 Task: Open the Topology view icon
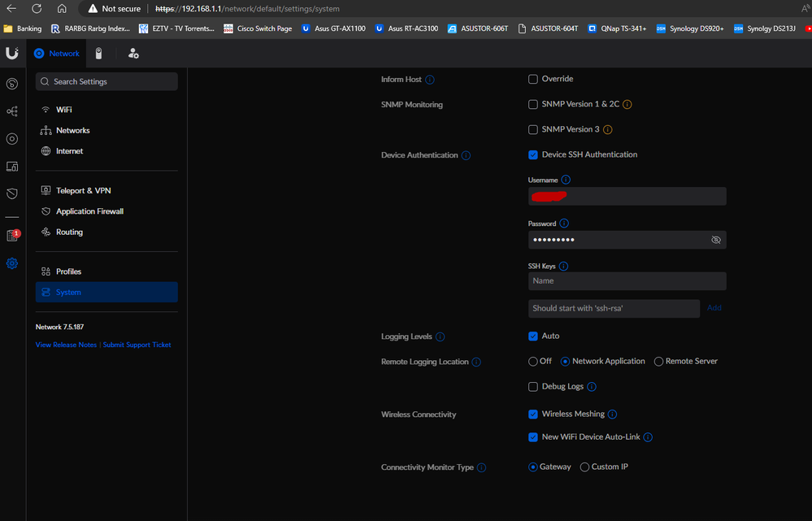tap(11, 111)
